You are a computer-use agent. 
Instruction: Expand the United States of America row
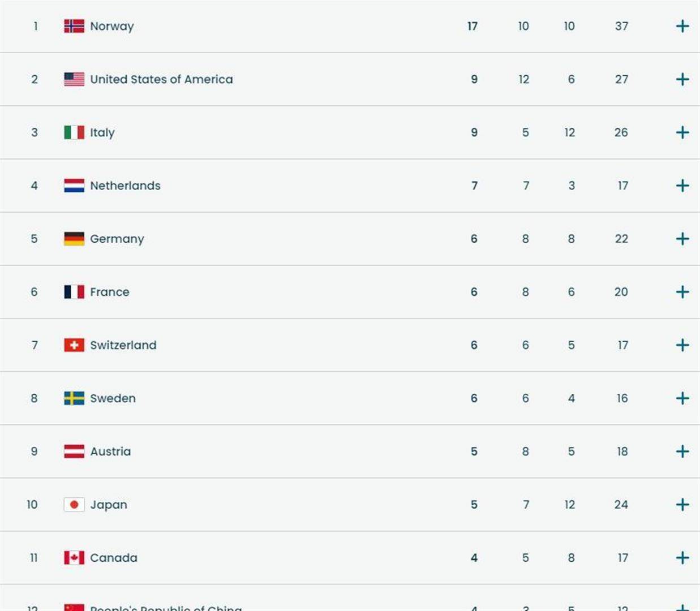point(682,79)
